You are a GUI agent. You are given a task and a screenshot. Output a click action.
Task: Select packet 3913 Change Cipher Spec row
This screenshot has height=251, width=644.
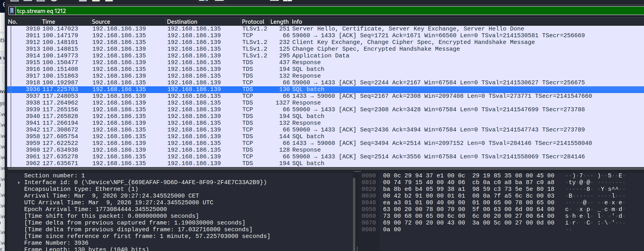coord(326,49)
